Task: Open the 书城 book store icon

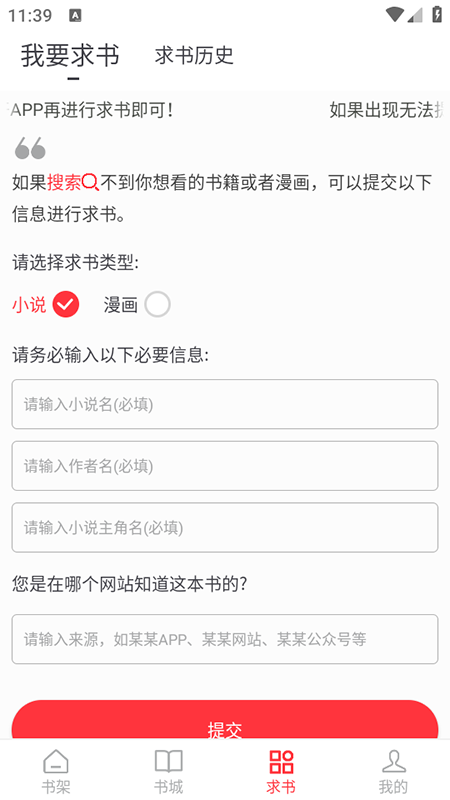Action: coord(168,762)
